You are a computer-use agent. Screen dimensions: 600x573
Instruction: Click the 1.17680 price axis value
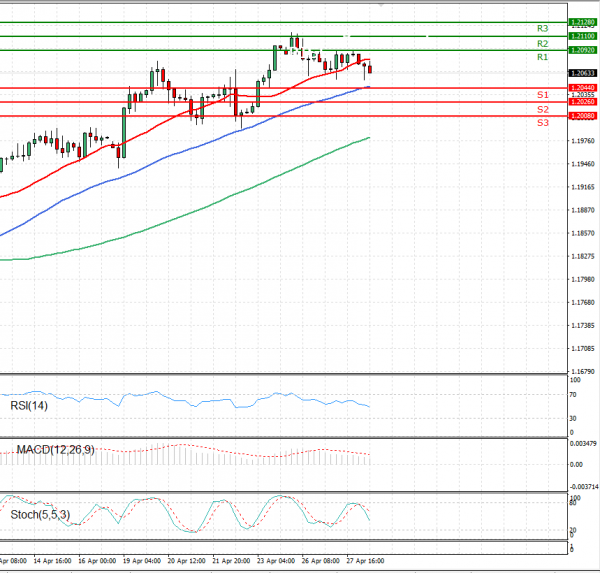(x=583, y=302)
